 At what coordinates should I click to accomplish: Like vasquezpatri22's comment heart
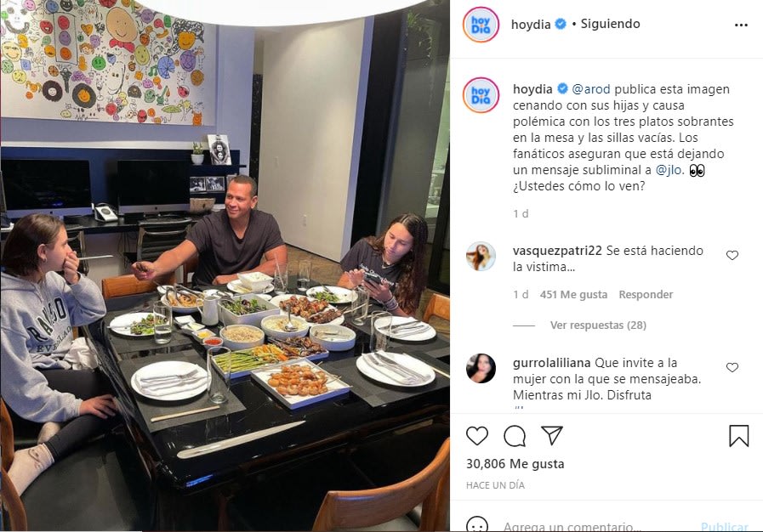[732, 255]
